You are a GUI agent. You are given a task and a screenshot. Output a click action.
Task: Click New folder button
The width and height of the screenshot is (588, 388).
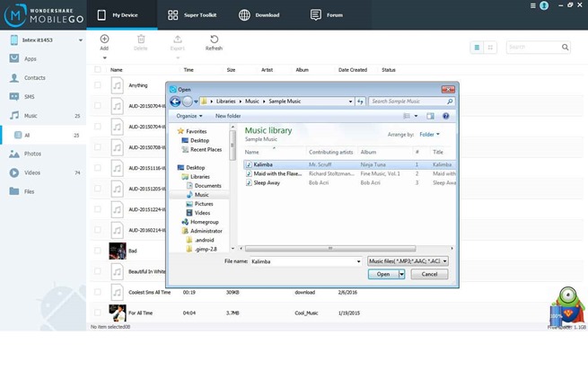(x=228, y=116)
